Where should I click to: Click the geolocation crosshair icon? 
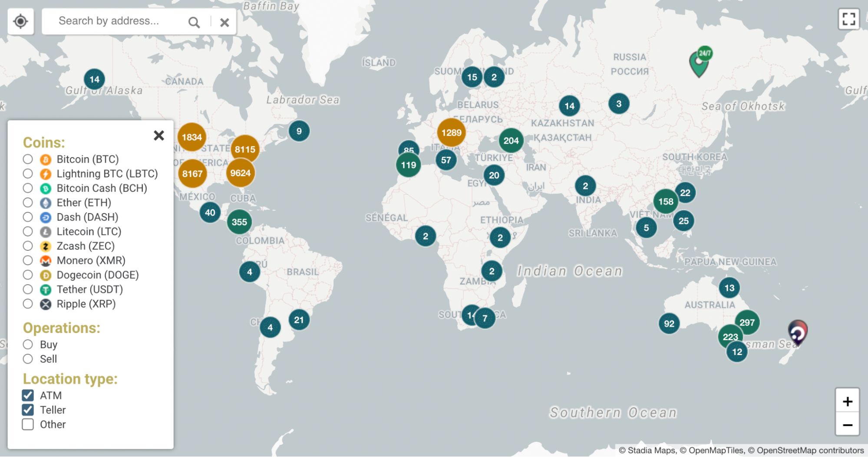(20, 20)
